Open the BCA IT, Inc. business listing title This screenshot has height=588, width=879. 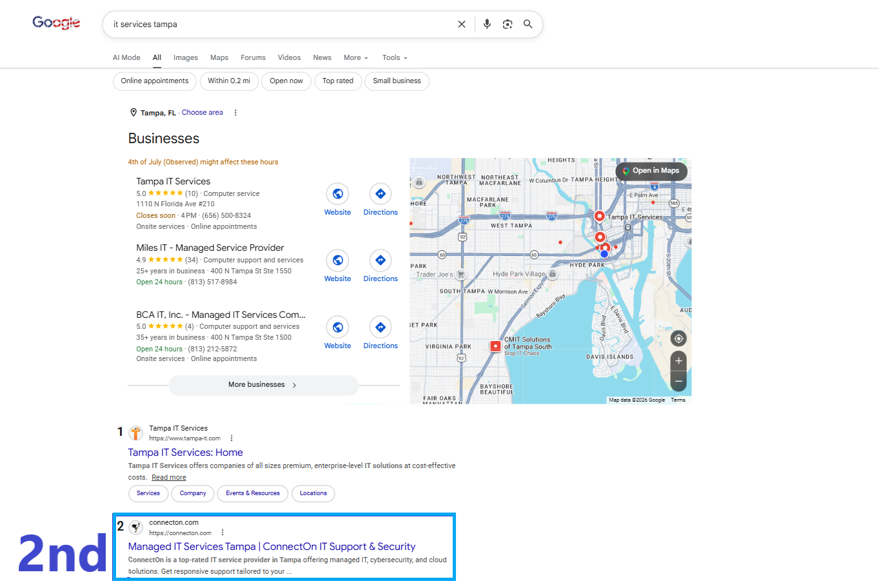coord(221,315)
